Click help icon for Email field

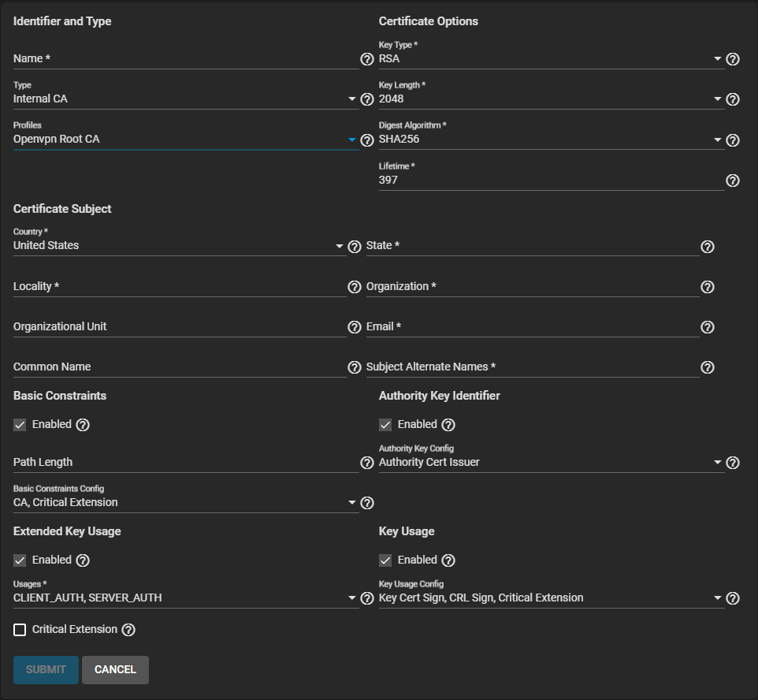tap(707, 327)
